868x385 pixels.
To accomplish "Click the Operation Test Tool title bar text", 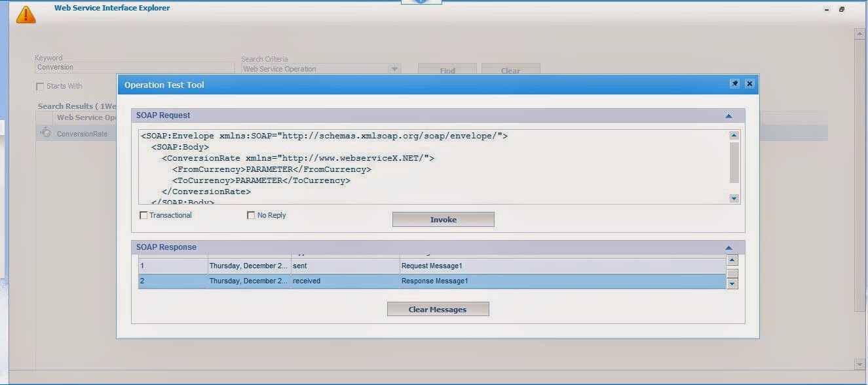I will click(164, 85).
